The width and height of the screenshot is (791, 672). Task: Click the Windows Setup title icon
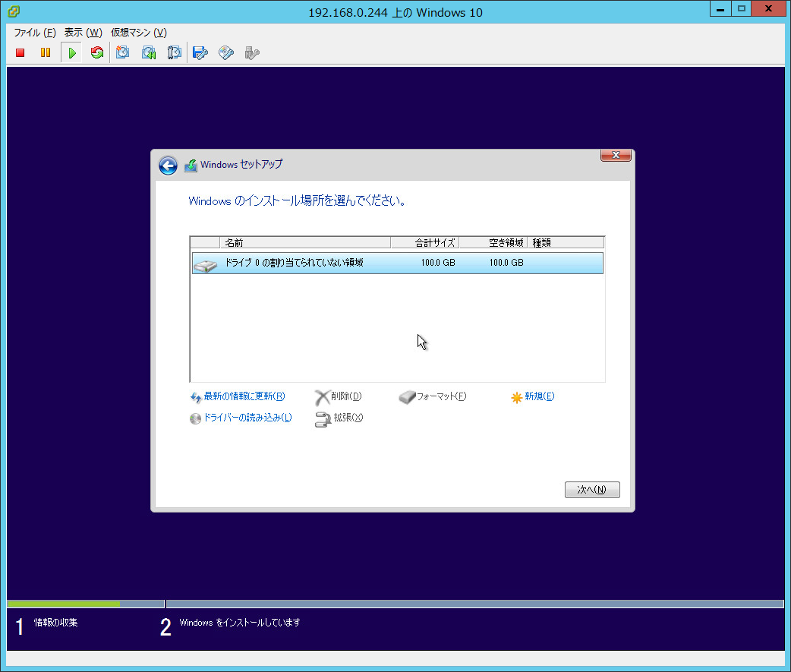pos(191,165)
